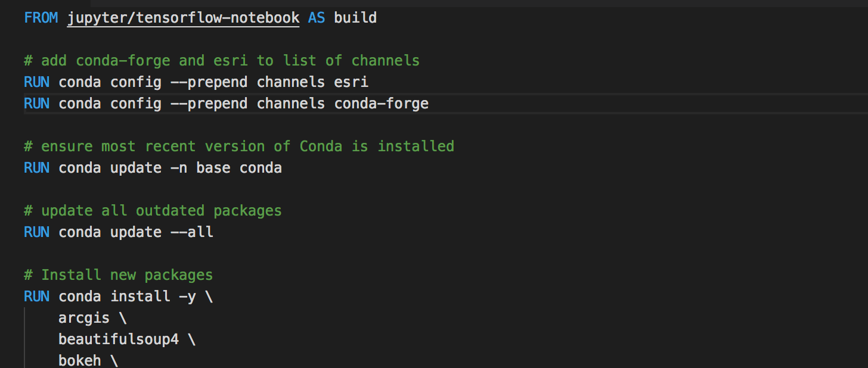This screenshot has height=368, width=868.
Task: Place cursor on the bokeh package name
Action: click(x=80, y=361)
